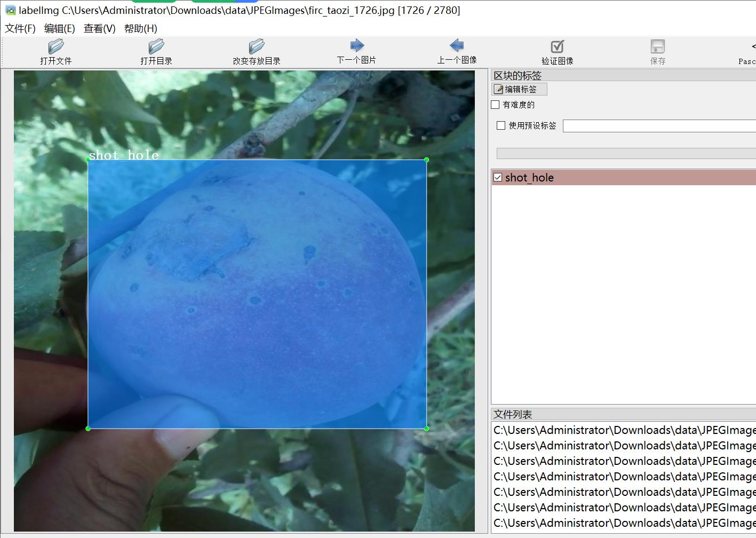Image resolution: width=756 pixels, height=538 pixels.
Task: Click bottom-right green vertex of shot_hole box
Action: click(x=426, y=428)
